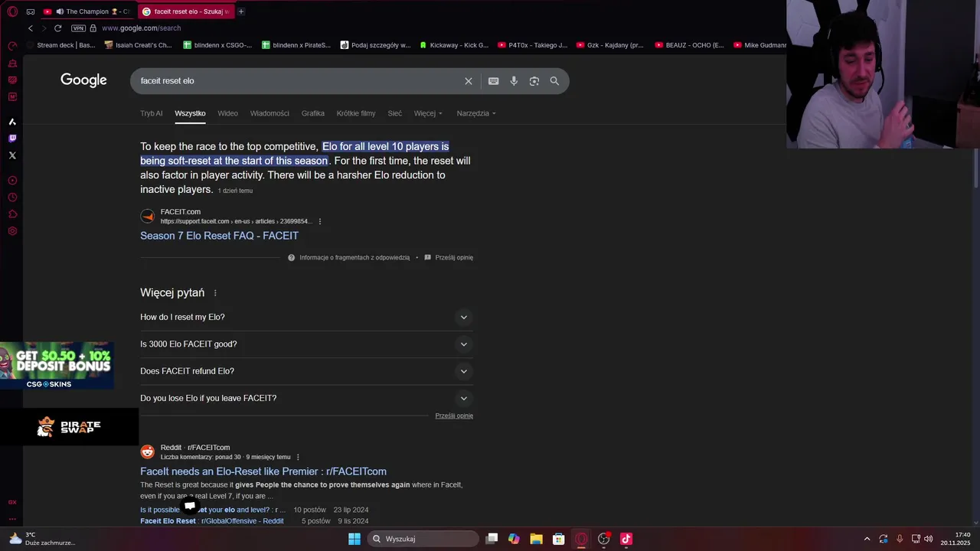The width and height of the screenshot is (980, 551).
Task: Expand the Więcej dropdown
Action: [428, 113]
